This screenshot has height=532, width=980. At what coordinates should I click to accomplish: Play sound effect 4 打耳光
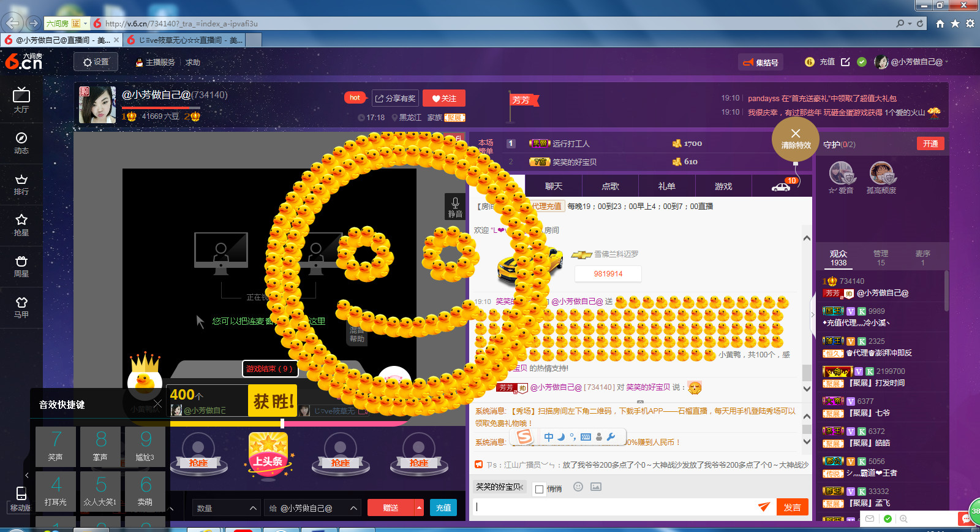click(56, 492)
